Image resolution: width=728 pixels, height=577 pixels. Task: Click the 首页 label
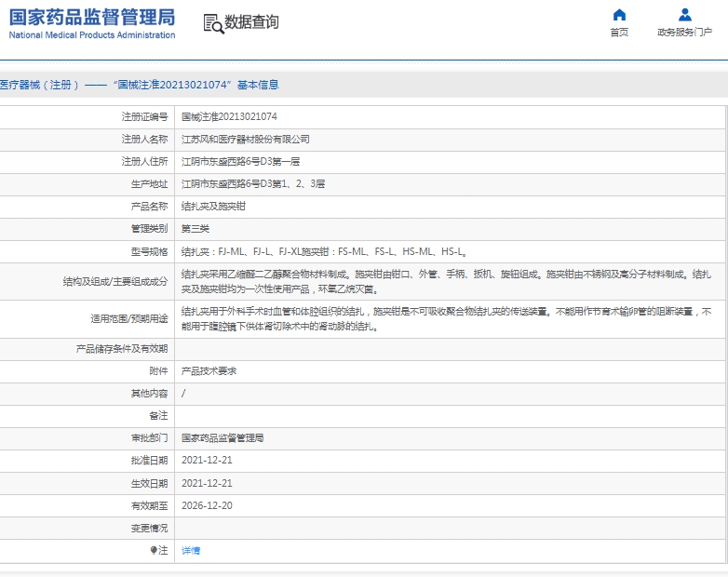619,32
